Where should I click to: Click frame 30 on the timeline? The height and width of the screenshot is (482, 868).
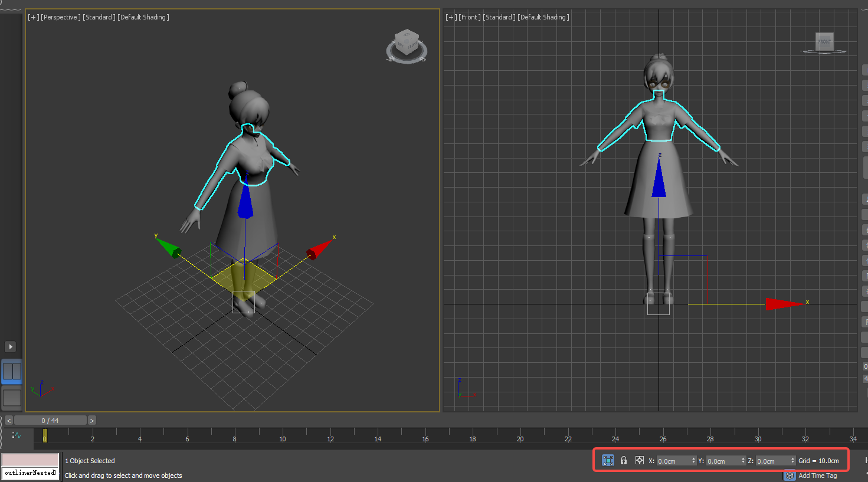[758, 438]
